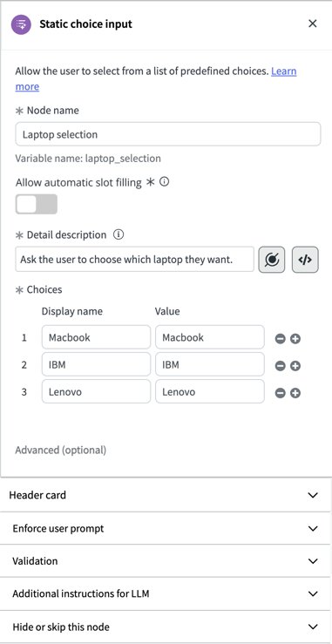
Task: Click Variable name: laptop_selection text
Action: 88,158
